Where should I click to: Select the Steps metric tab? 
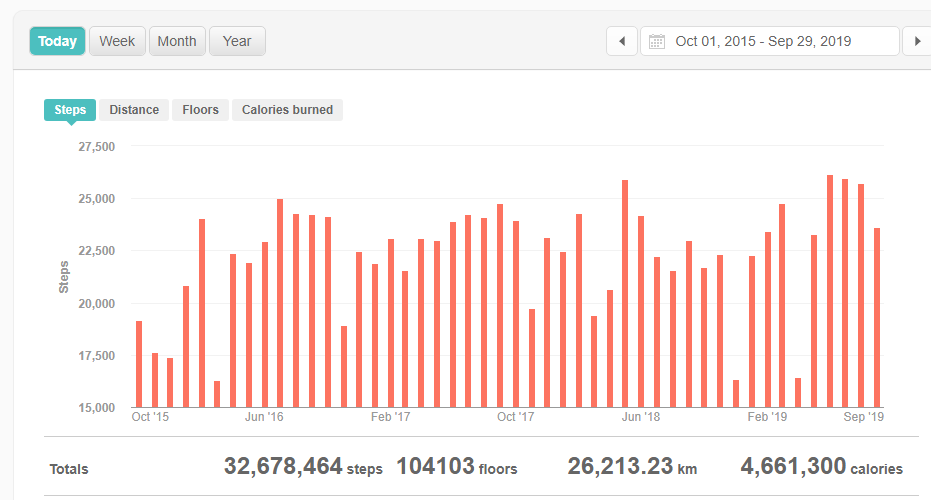[x=70, y=110]
